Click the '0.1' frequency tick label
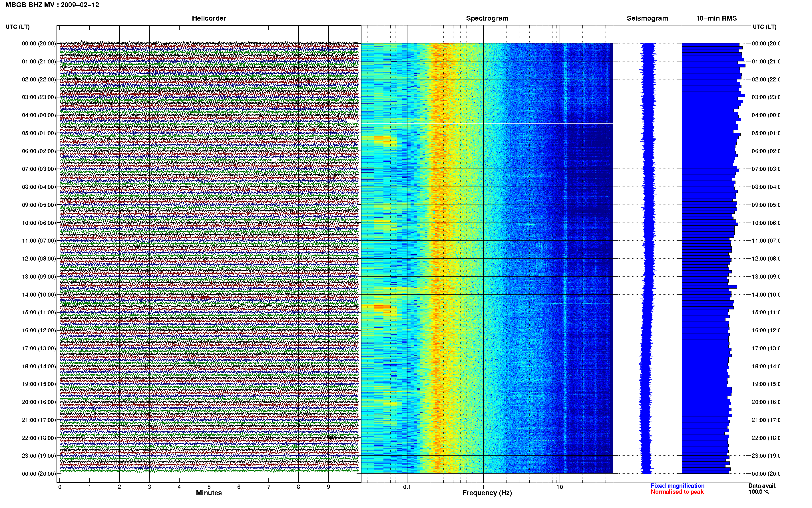Viewport: 812px width, 508px height. [407, 487]
